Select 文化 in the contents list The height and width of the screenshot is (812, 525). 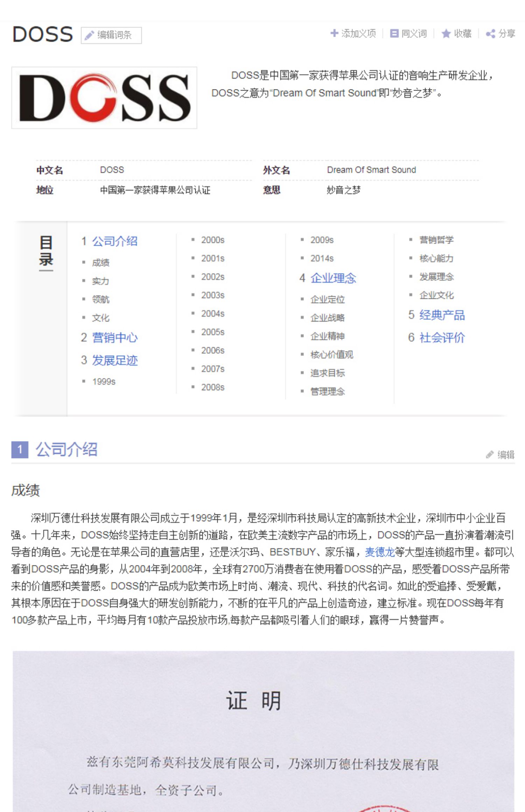pos(100,318)
